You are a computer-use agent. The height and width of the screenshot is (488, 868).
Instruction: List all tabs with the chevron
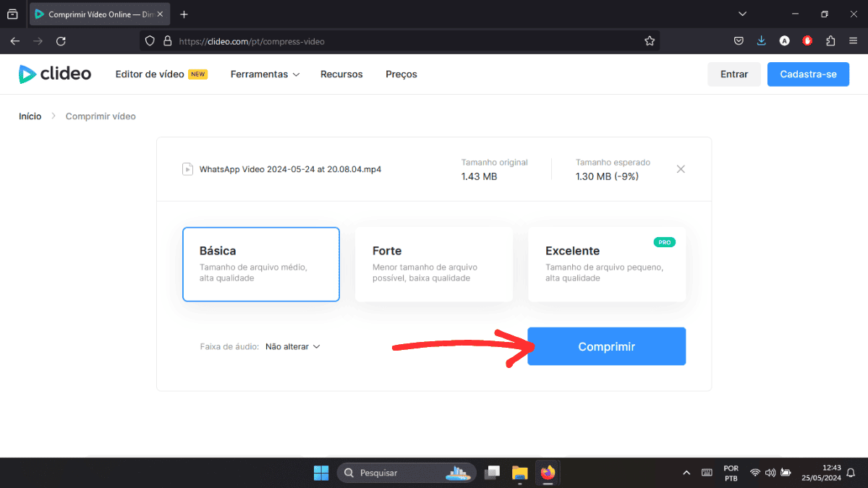click(x=742, y=14)
